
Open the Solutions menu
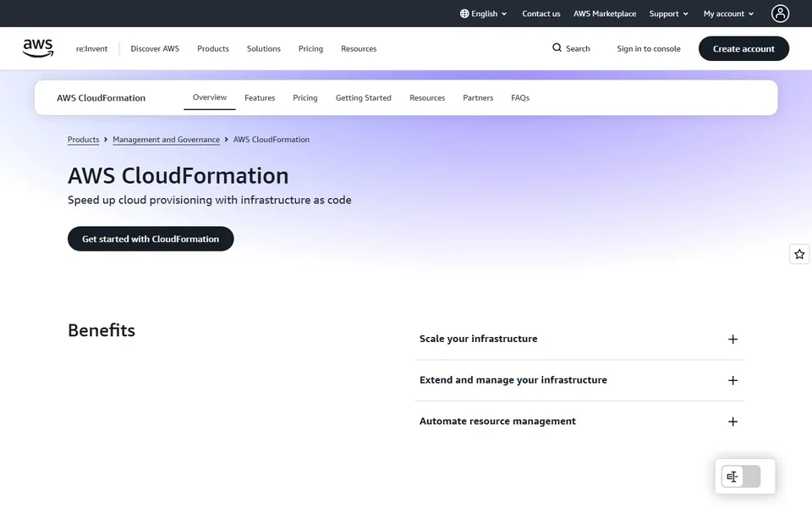point(264,48)
